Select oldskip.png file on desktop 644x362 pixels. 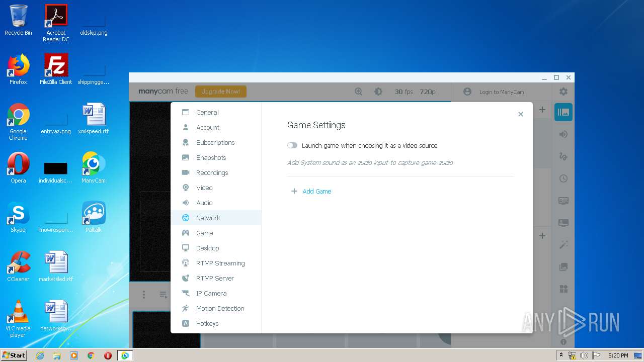tap(94, 20)
